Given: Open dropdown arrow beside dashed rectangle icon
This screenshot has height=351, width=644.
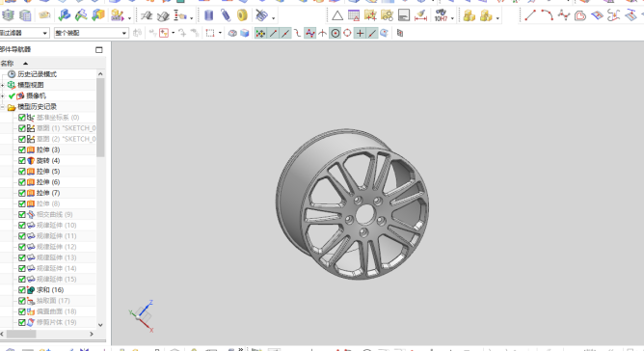Looking at the screenshot, I should (x=220, y=33).
